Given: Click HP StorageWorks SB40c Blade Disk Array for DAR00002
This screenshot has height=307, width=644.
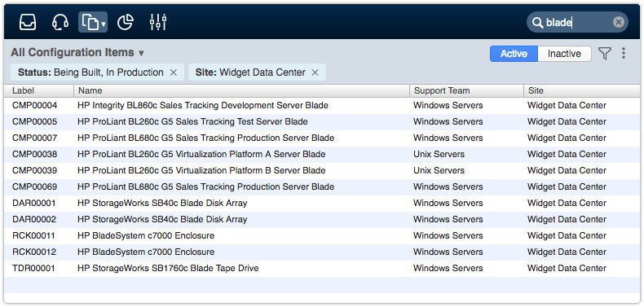Looking at the screenshot, I should 162,219.
